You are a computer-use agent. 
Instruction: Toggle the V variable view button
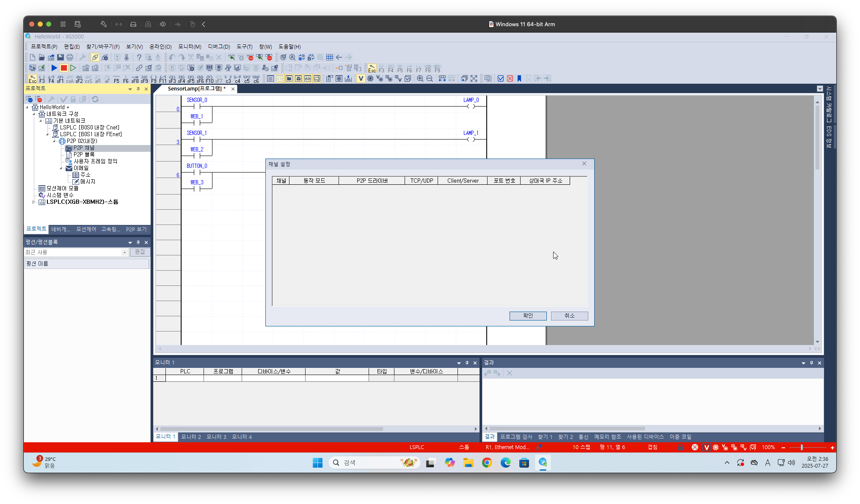(x=361, y=79)
